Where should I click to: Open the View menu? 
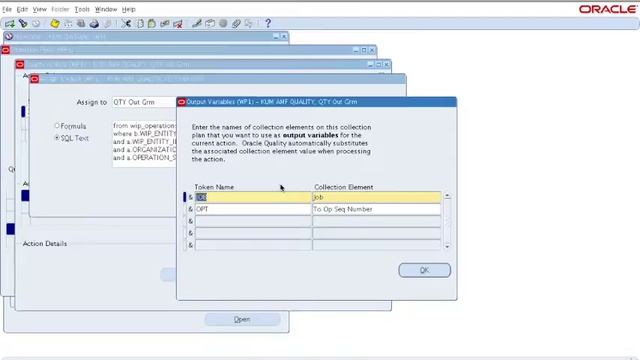click(x=40, y=9)
